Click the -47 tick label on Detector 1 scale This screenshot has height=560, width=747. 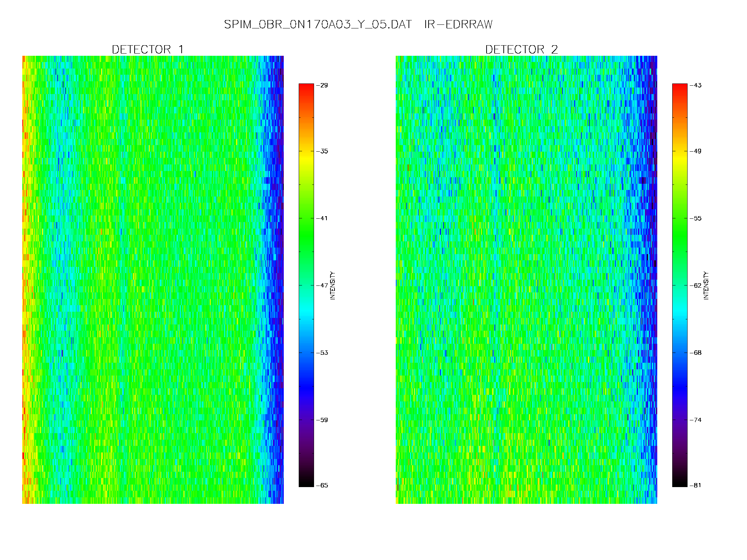pyautogui.click(x=322, y=285)
